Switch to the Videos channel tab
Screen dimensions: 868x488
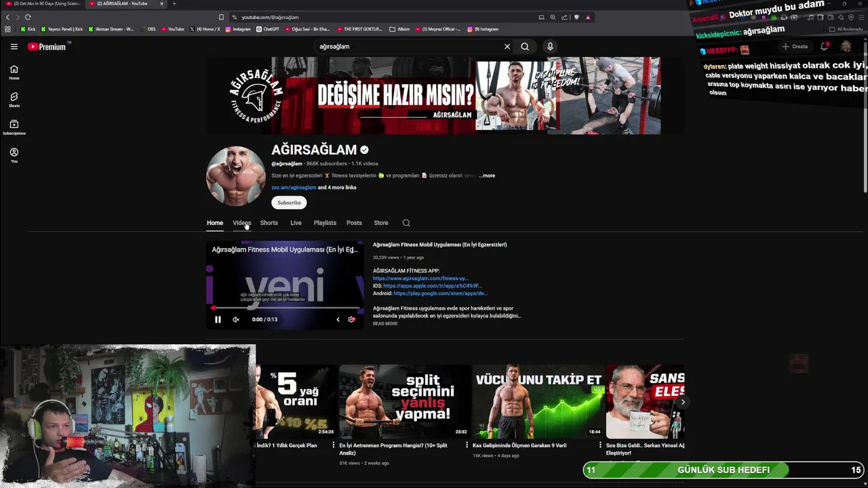242,223
